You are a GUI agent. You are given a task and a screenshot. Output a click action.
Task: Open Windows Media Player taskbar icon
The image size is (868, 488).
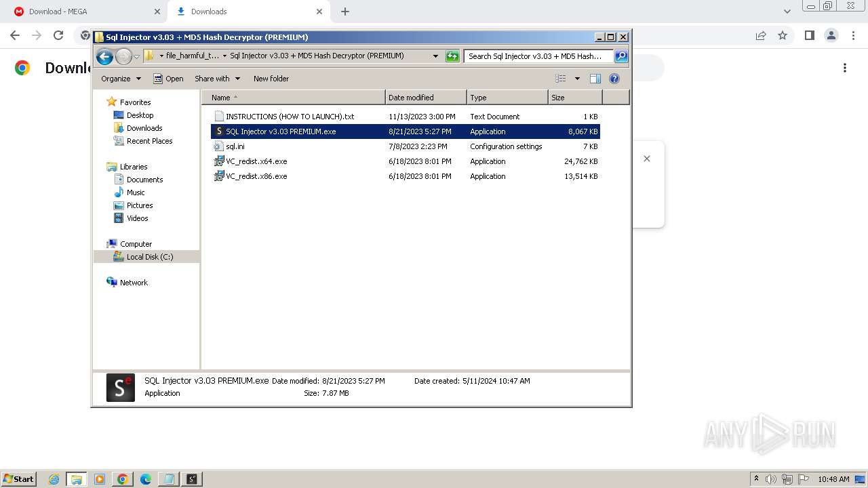pyautogui.click(x=100, y=479)
